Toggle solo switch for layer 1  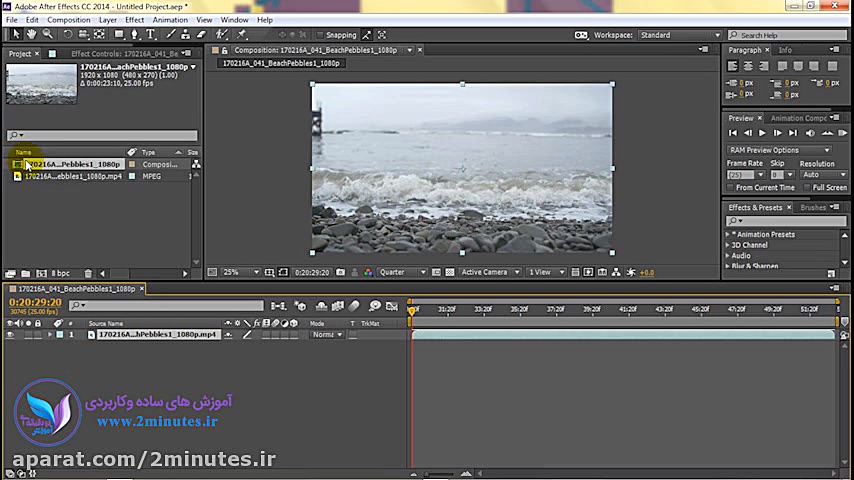tap(28, 335)
